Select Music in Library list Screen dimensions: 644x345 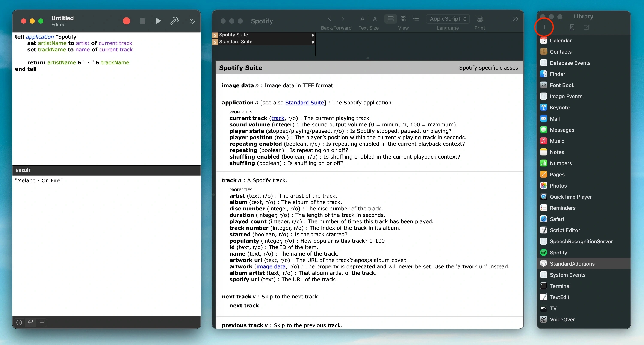(x=584, y=141)
